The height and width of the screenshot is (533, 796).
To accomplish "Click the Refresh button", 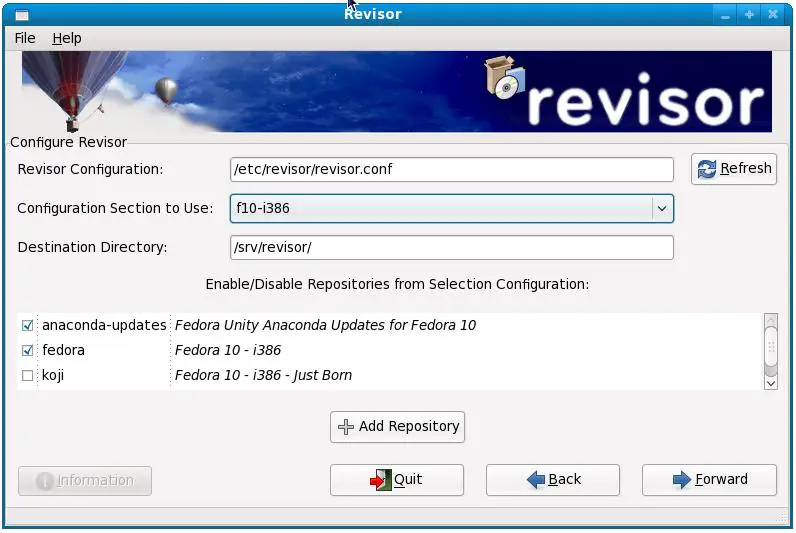I will tap(734, 169).
